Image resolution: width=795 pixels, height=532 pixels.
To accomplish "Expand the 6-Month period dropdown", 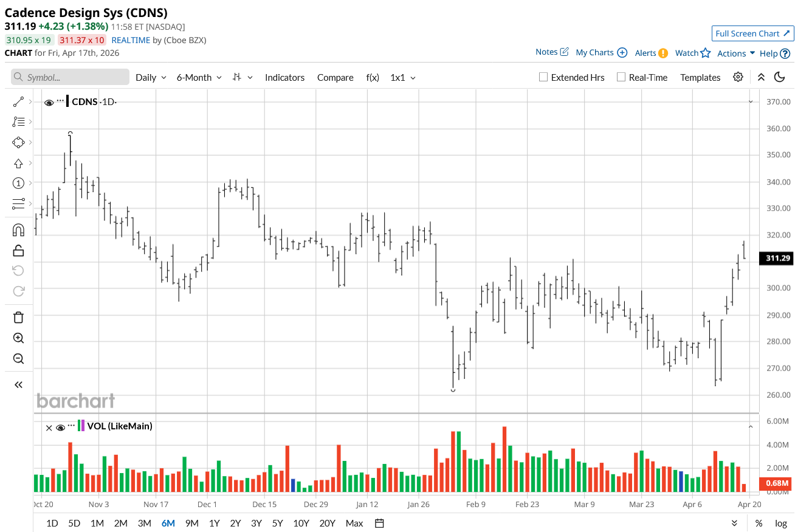I will [x=199, y=78].
